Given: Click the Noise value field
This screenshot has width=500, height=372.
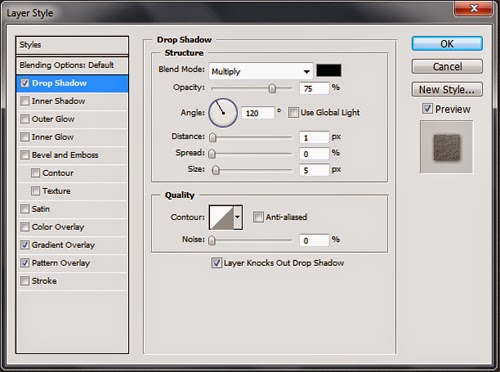Looking at the screenshot, I should 314,240.
